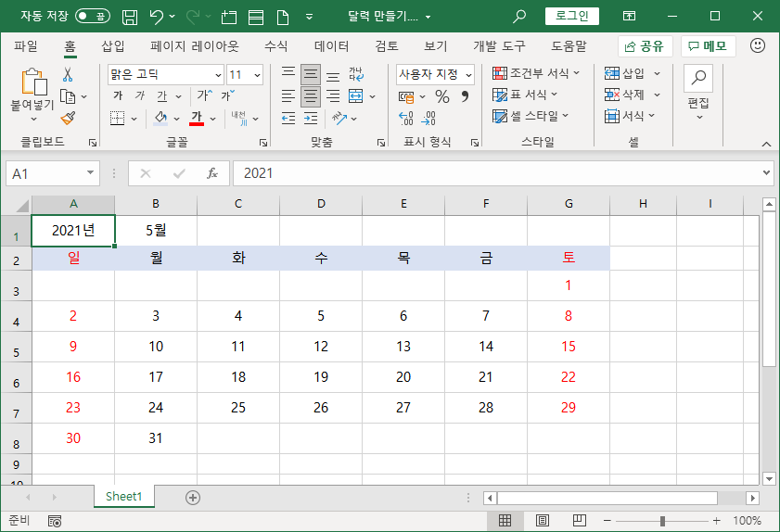Toggle underline formatting
The height and width of the screenshot is (532, 780).
[162, 95]
